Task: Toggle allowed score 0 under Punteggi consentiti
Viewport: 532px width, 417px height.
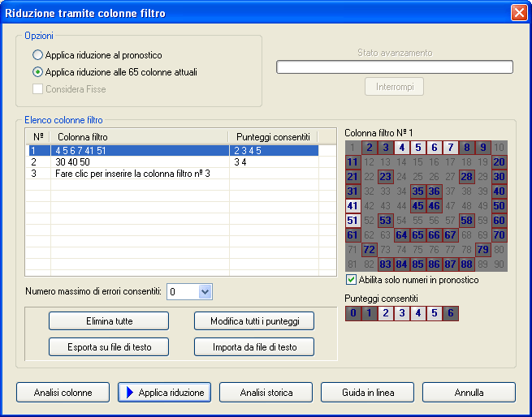Action: click(x=353, y=313)
